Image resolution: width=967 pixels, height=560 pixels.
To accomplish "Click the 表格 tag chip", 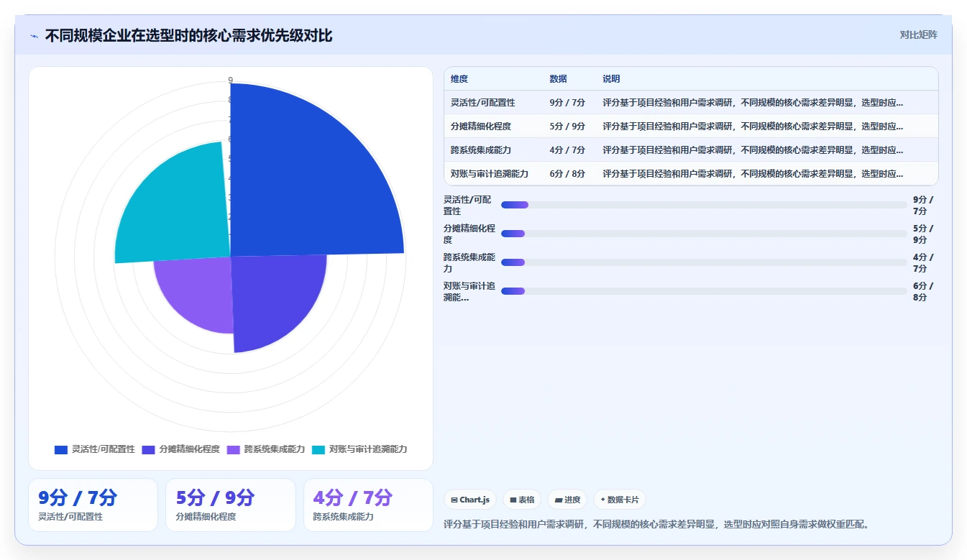I will (522, 500).
